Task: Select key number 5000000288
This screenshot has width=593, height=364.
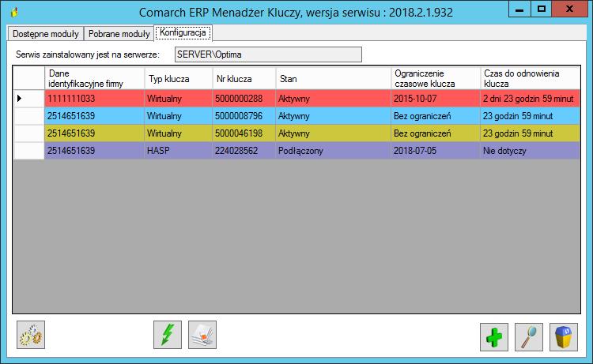Action: click(244, 99)
